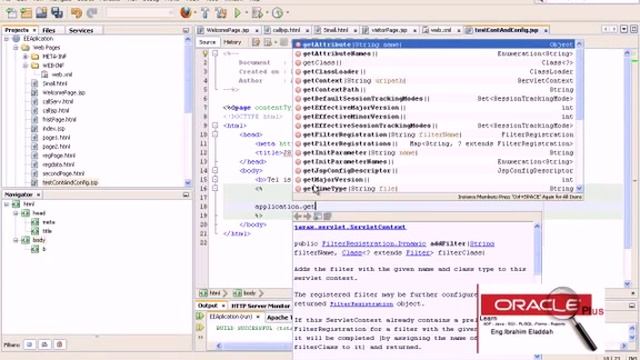Follow the Class link in addFilter signature

click(x=352, y=253)
